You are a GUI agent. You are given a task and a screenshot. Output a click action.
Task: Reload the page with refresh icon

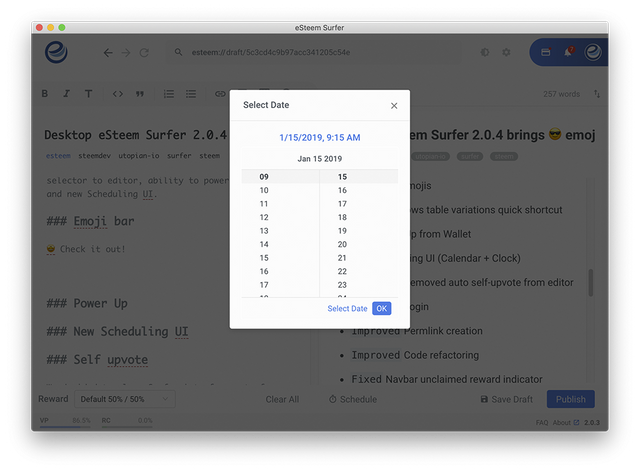pos(144,53)
